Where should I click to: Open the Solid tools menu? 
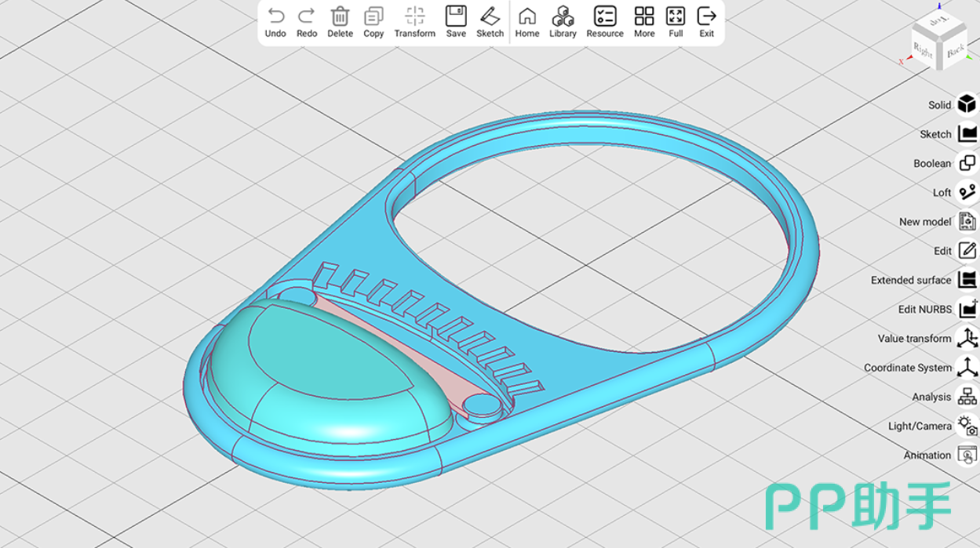(967, 104)
